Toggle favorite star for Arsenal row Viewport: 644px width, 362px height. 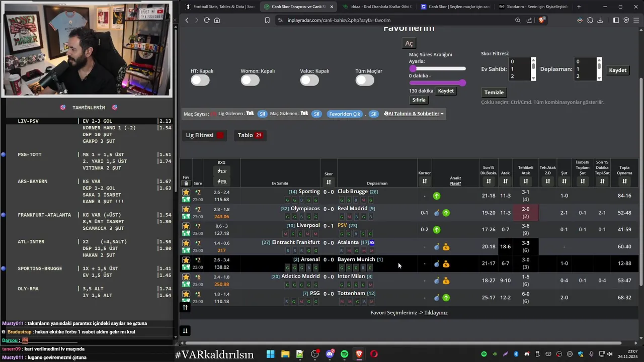[x=186, y=260]
